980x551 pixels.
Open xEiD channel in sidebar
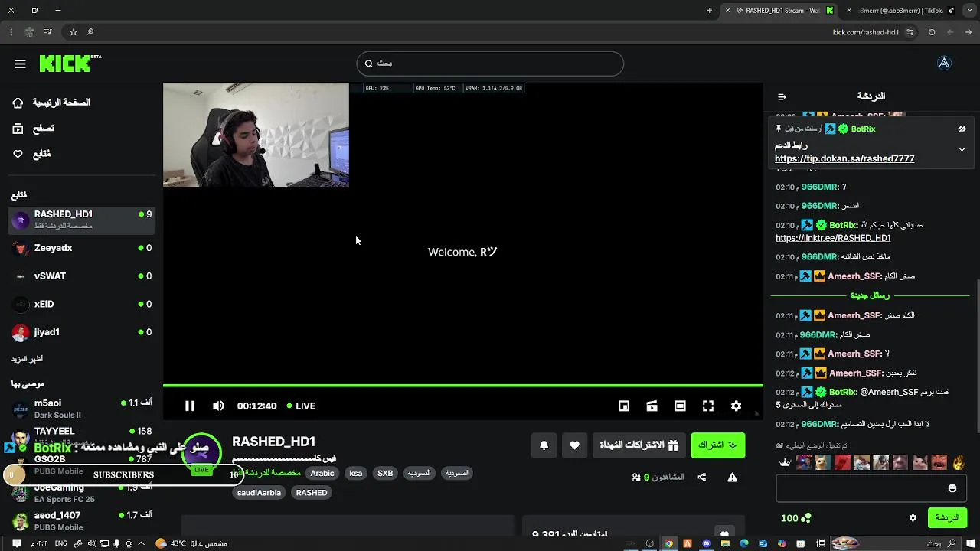tap(82, 304)
